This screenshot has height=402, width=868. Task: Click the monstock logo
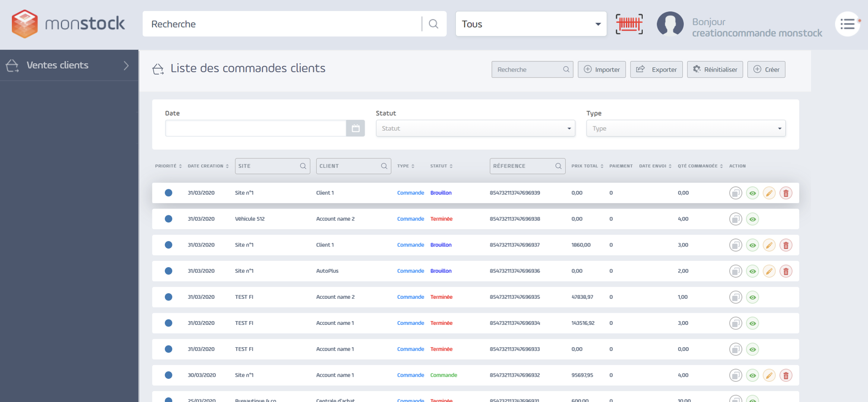click(x=68, y=24)
